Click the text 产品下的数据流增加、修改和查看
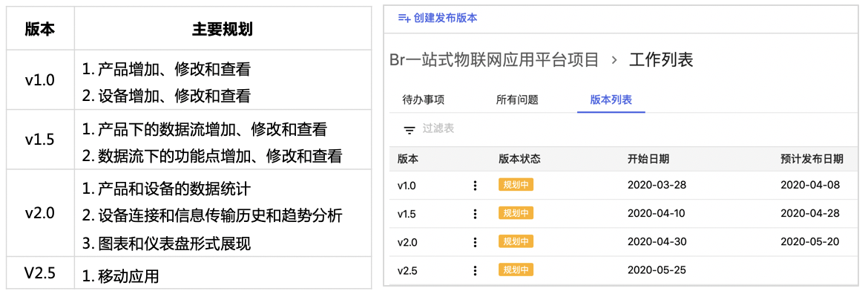The width and height of the screenshot is (868, 294). pos(213,130)
